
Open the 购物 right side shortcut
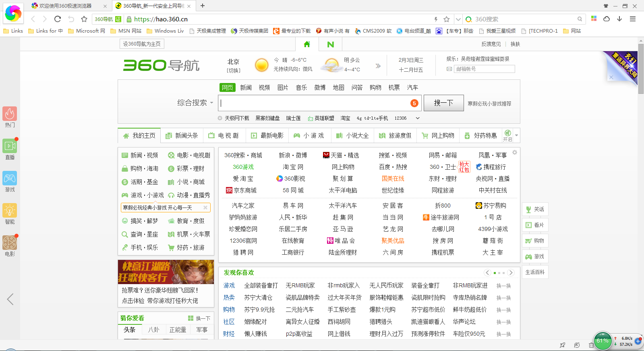pyautogui.click(x=535, y=241)
